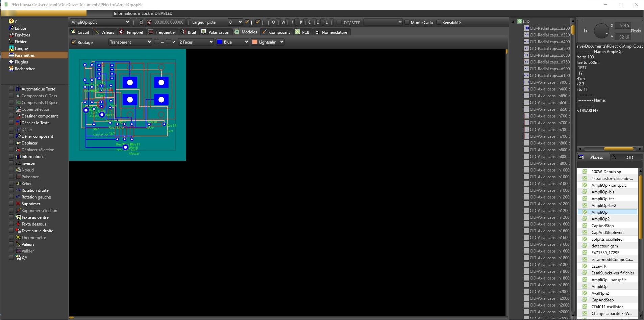Choose the Déplacer move tool
This screenshot has width=644, height=320.
pos(29,143)
